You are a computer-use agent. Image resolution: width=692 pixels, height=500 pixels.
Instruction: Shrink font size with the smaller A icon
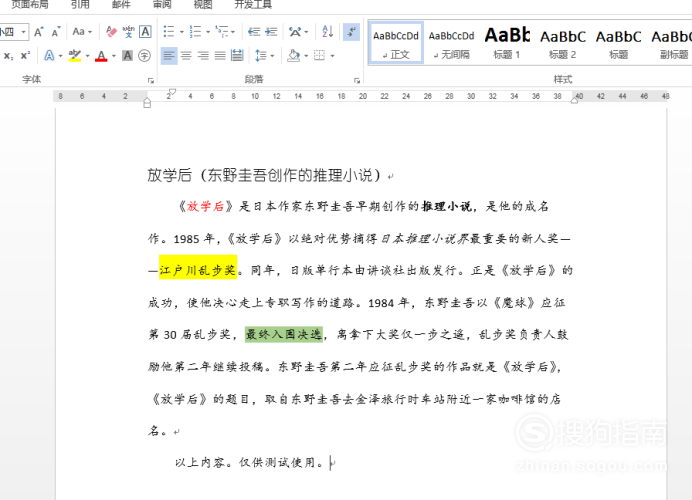[x=55, y=32]
